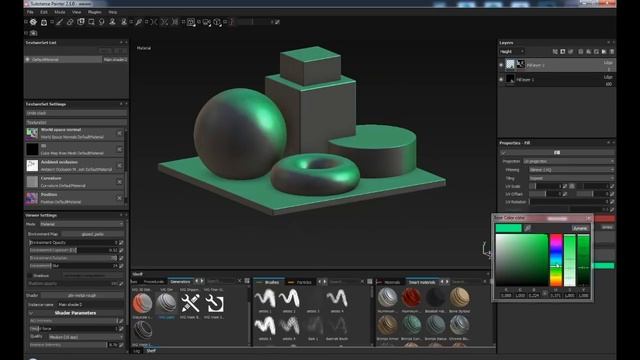This screenshot has height=360, width=640.
Task: Click the hue slider in color picker
Action: (x=556, y=260)
